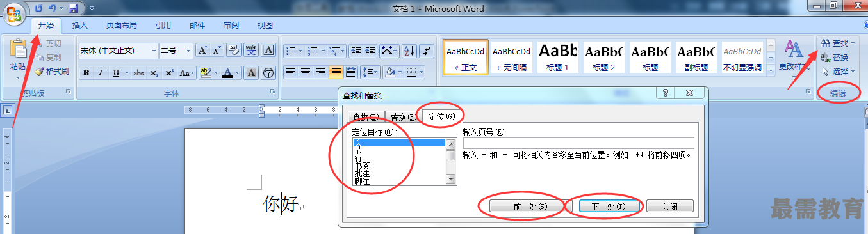The height and width of the screenshot is (234, 868).
Task: Open the bullets list dropdown arrow
Action: click(300, 51)
